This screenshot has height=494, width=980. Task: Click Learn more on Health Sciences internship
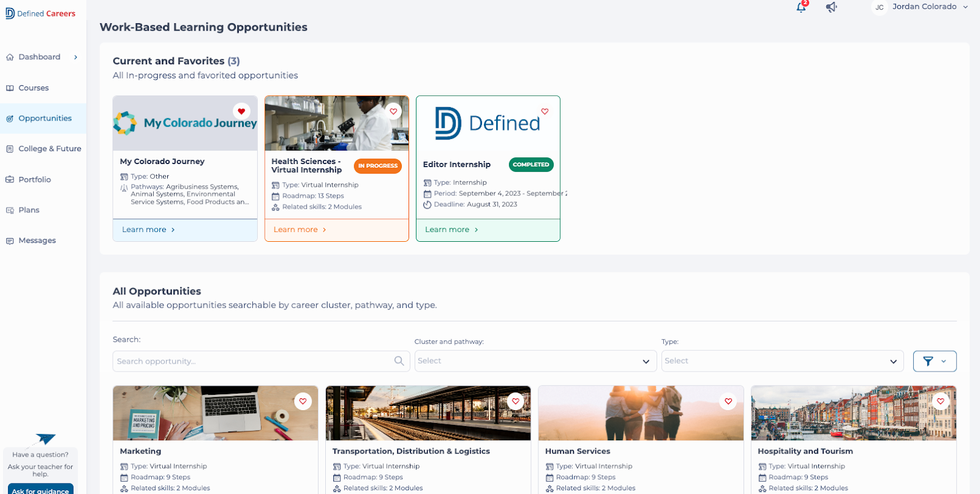point(300,230)
